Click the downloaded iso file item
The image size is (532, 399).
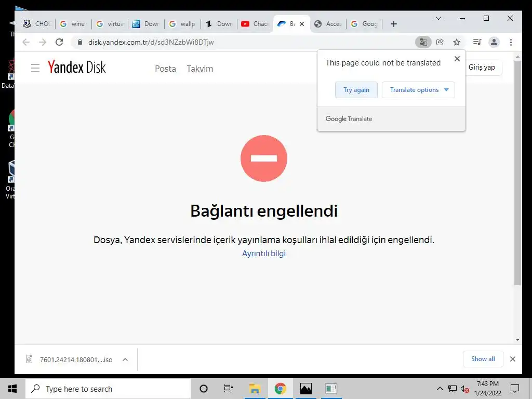tap(70, 360)
